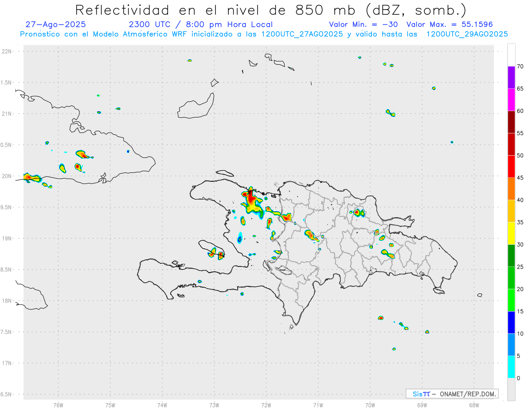Click the longitude label '73W'
The width and height of the screenshot is (532, 411).
214,405
